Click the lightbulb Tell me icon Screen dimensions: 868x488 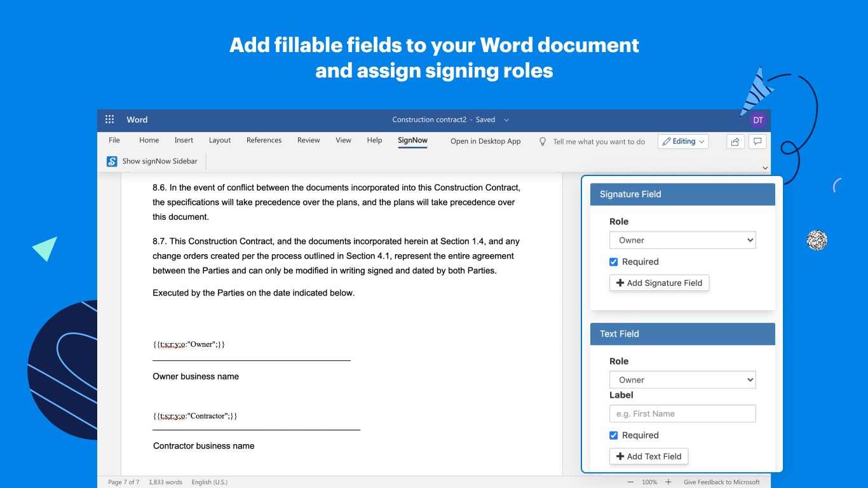(x=543, y=141)
